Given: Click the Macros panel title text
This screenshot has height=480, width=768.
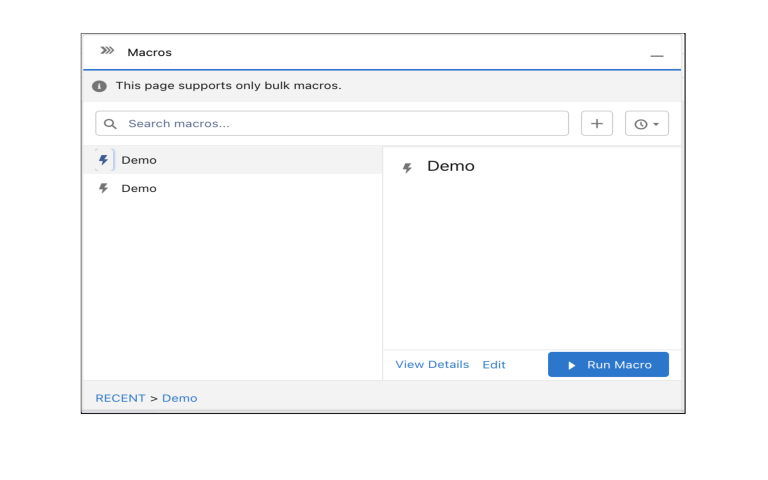Looking at the screenshot, I should 149,52.
